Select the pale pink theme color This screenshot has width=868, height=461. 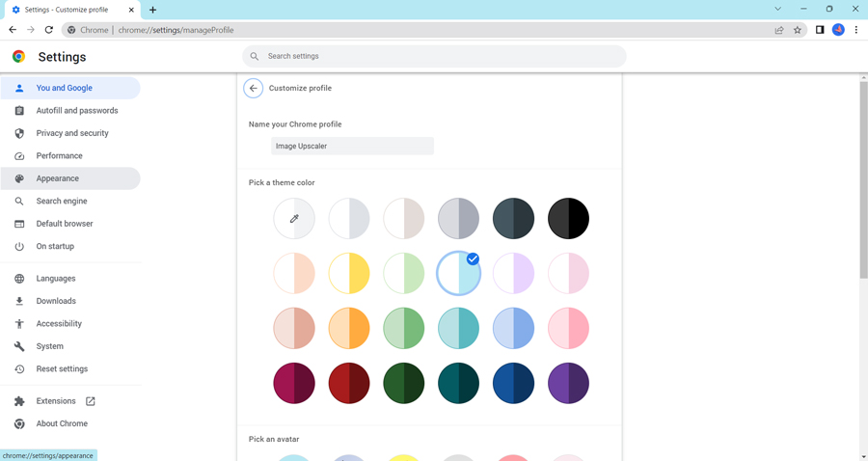[568, 273]
